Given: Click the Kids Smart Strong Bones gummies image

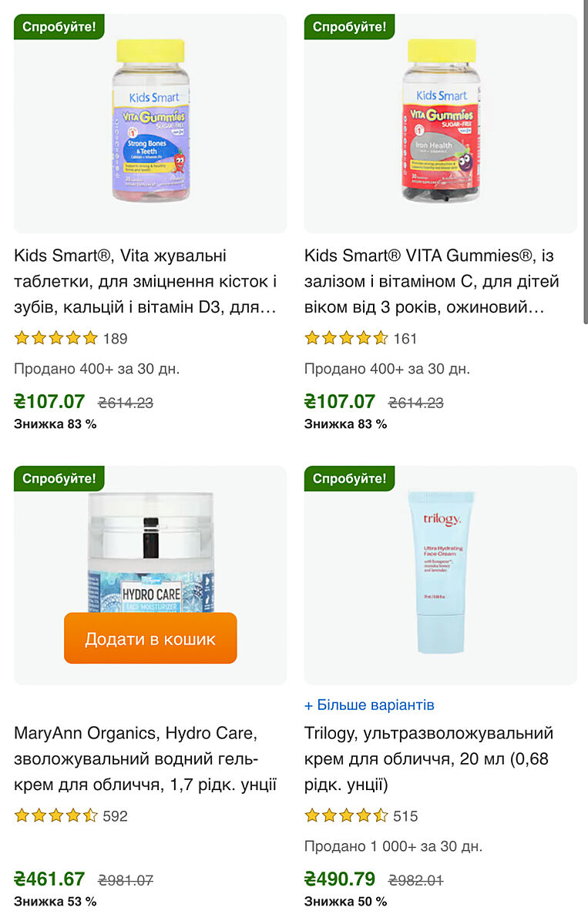Looking at the screenshot, I should (150, 123).
